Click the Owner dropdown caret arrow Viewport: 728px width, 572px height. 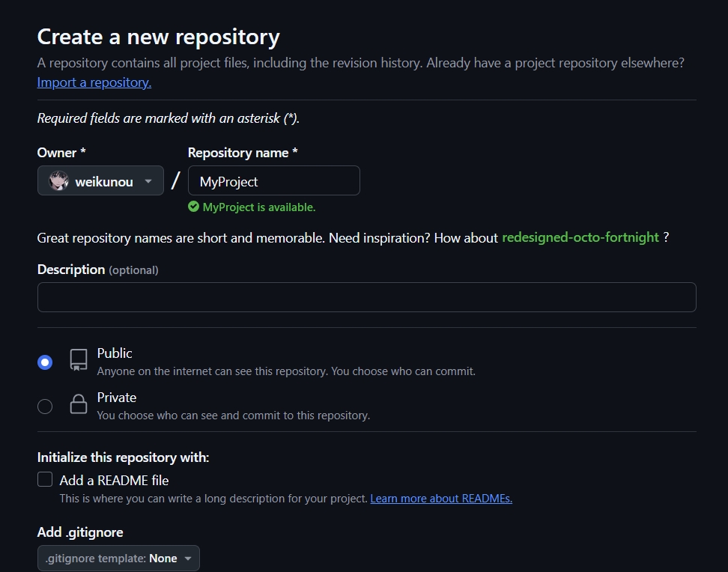point(148,181)
